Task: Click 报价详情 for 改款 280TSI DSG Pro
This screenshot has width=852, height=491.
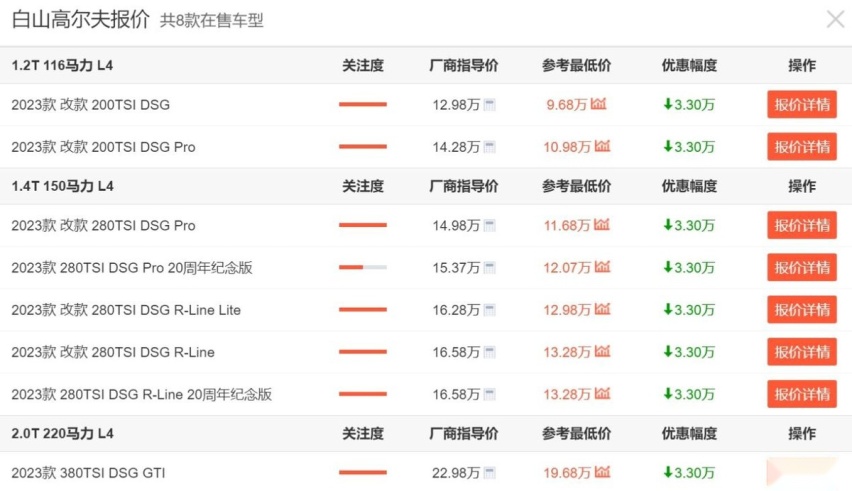Action: tap(802, 225)
